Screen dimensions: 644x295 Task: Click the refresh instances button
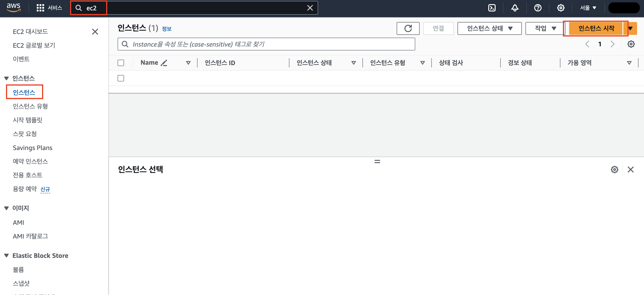408,28
